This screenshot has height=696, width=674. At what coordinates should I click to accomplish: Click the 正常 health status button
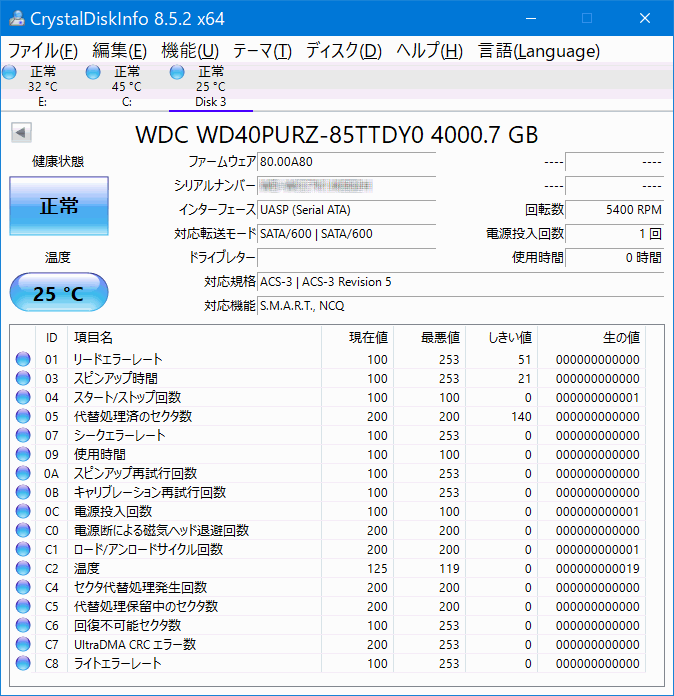pyautogui.click(x=59, y=206)
